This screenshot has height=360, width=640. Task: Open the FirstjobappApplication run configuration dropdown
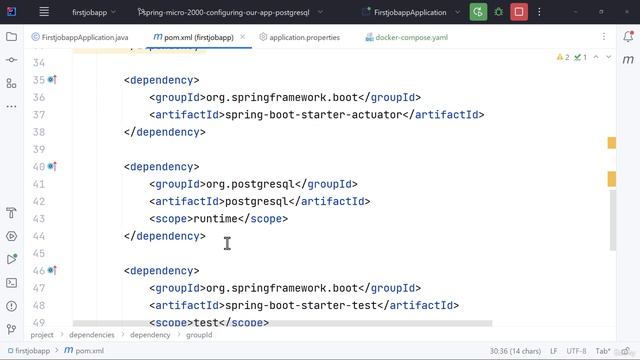411,12
